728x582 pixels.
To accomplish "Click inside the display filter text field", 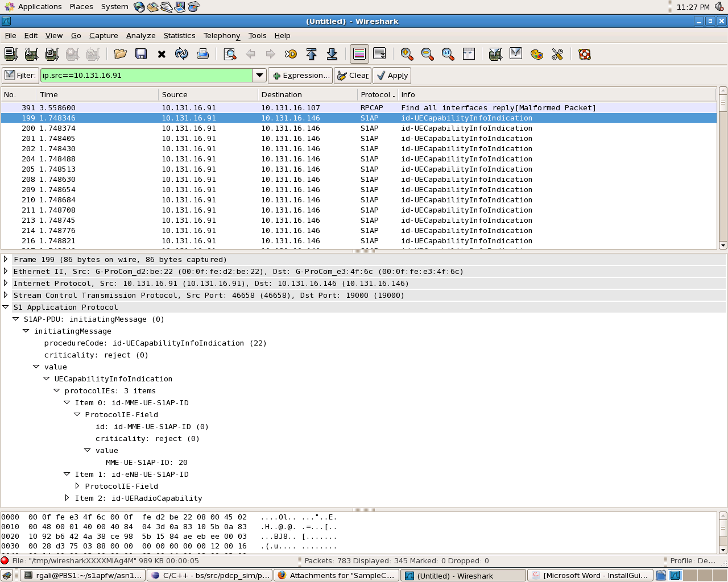I will coord(146,75).
